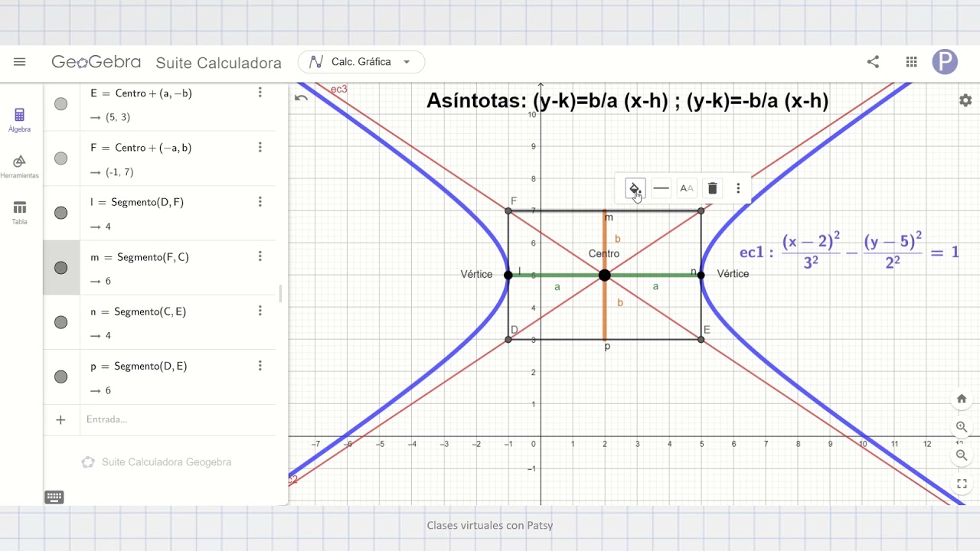Select point D on the graph
The height and width of the screenshot is (551, 980).
pyautogui.click(x=508, y=339)
